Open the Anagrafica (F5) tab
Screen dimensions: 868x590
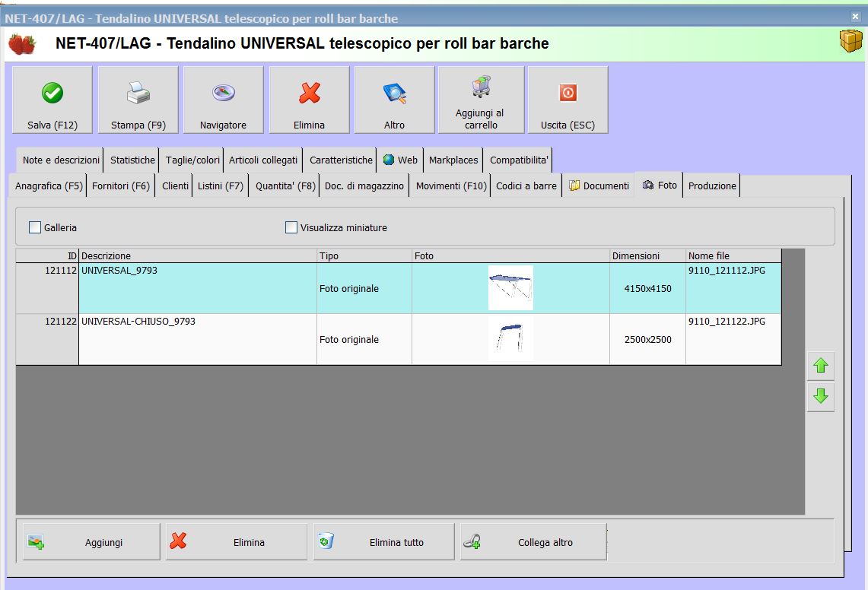point(48,186)
